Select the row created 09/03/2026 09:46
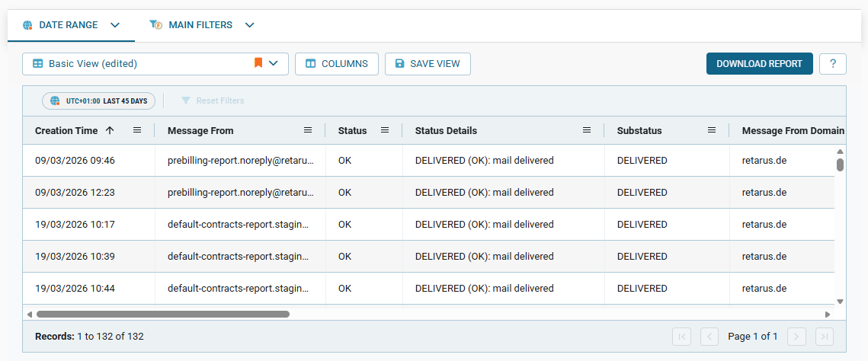Image resolution: width=868 pixels, height=361 pixels. pyautogui.click(x=428, y=161)
